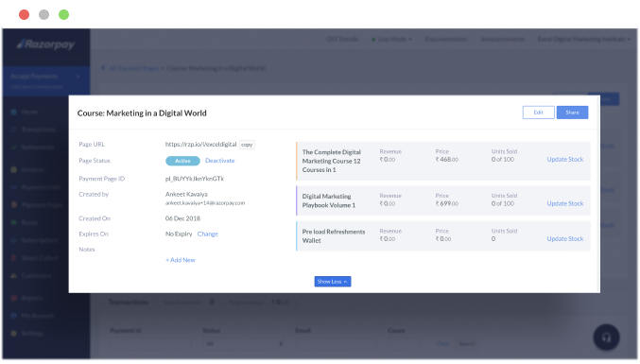Update stock for Pre load Refreshments Wallet
This screenshot has height=364, width=640.
point(565,238)
